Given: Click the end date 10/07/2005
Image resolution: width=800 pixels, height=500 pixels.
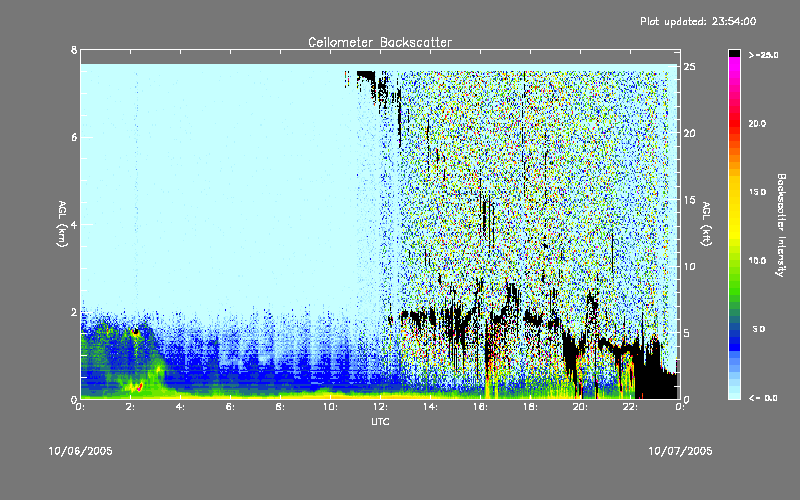Looking at the screenshot, I should [x=680, y=451].
